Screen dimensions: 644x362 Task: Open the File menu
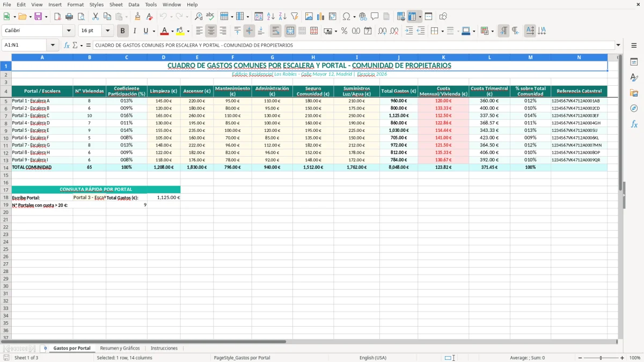[7, 4]
